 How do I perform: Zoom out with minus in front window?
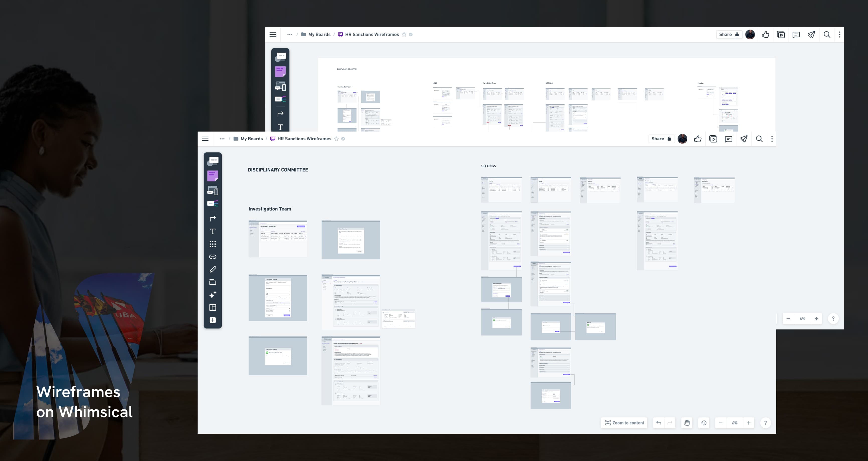(720, 423)
